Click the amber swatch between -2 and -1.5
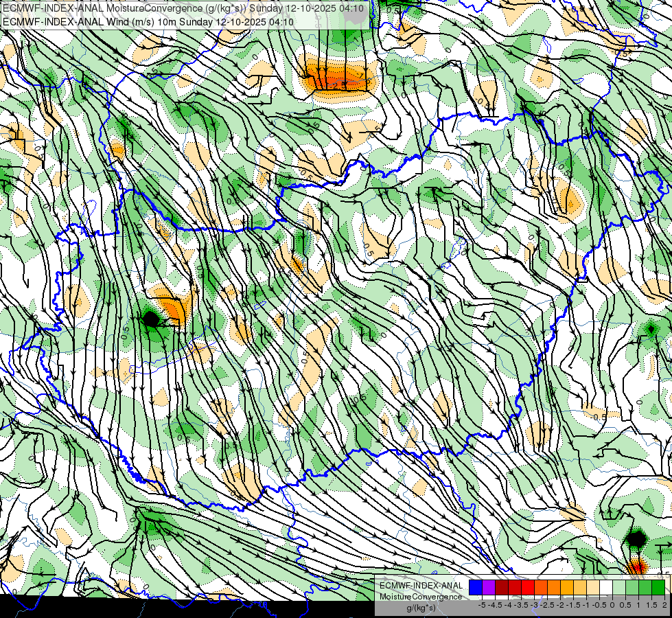The height and width of the screenshot is (618, 672). pyautogui.click(x=567, y=588)
